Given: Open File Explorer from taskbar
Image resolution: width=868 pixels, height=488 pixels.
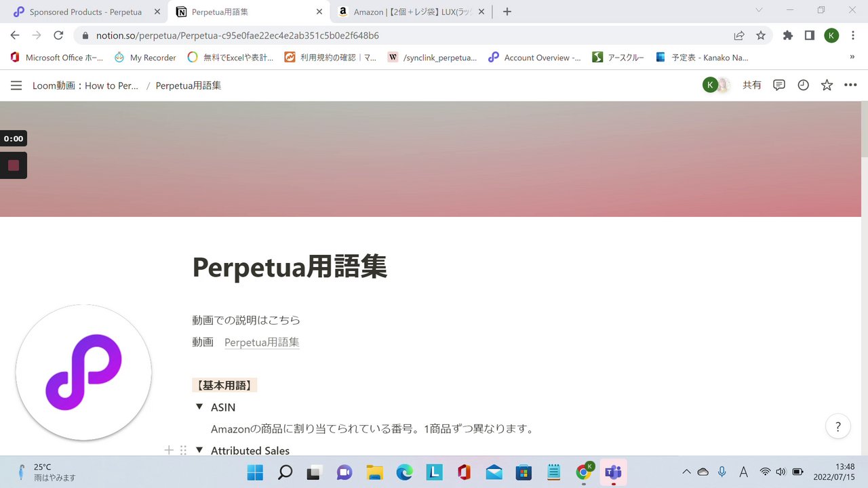Looking at the screenshot, I should coord(375,472).
